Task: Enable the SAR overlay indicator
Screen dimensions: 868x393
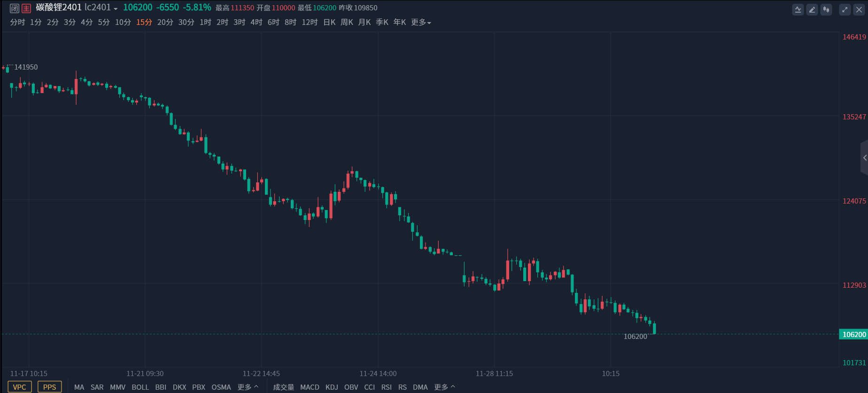Action: pyautogui.click(x=97, y=387)
